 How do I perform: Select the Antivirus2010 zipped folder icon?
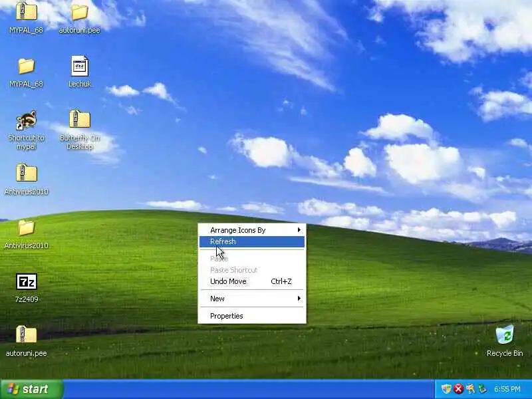[x=26, y=173]
